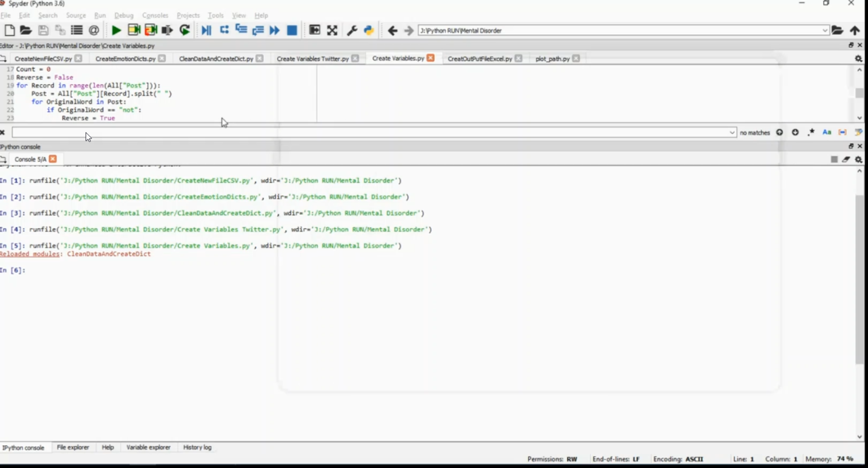The height and width of the screenshot is (468, 868).
Task: Go to parent directory with up arrow
Action: pos(855,31)
